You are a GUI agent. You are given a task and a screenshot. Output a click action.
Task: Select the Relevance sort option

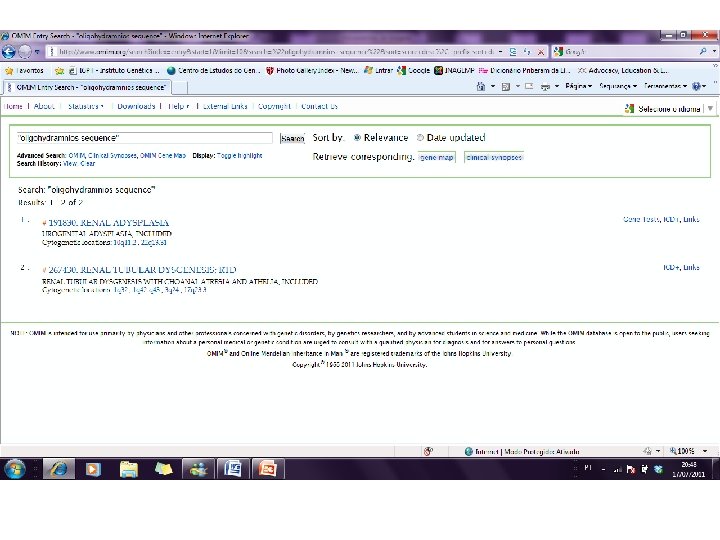(357, 137)
